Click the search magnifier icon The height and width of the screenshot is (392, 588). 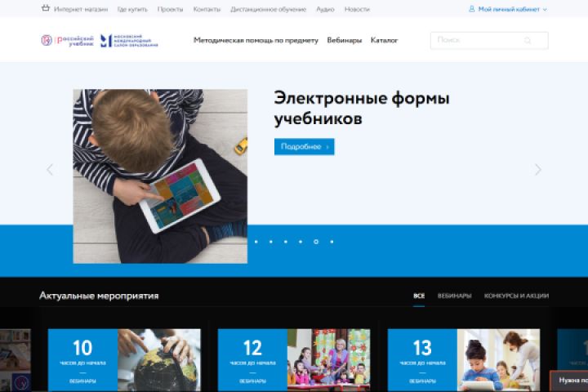click(528, 41)
